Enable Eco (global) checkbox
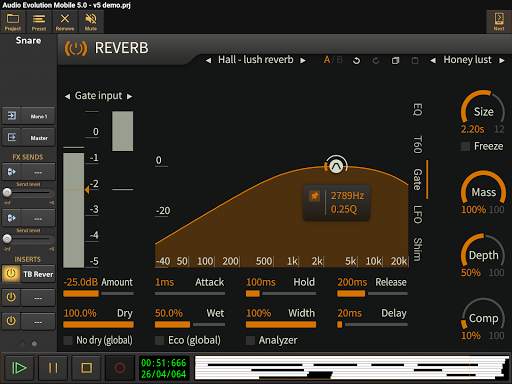The image size is (512, 384). point(159,340)
